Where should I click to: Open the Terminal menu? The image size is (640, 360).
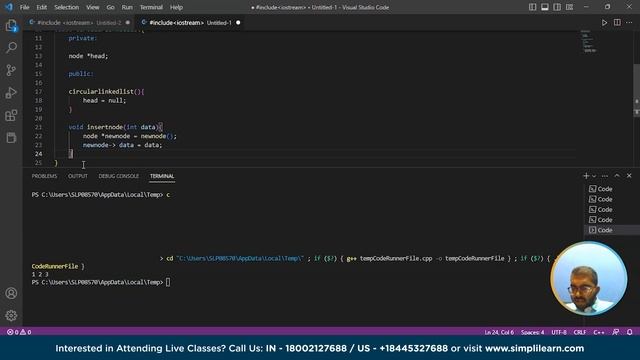tap(151, 7)
